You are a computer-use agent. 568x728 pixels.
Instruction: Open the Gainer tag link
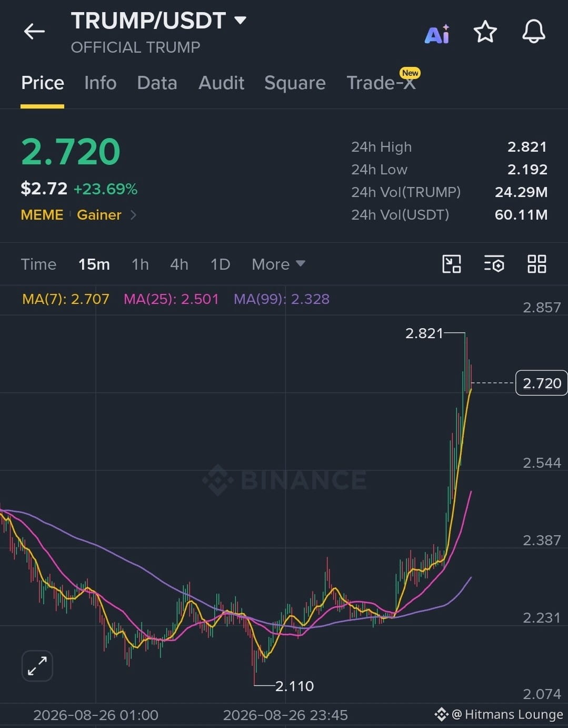(99, 215)
